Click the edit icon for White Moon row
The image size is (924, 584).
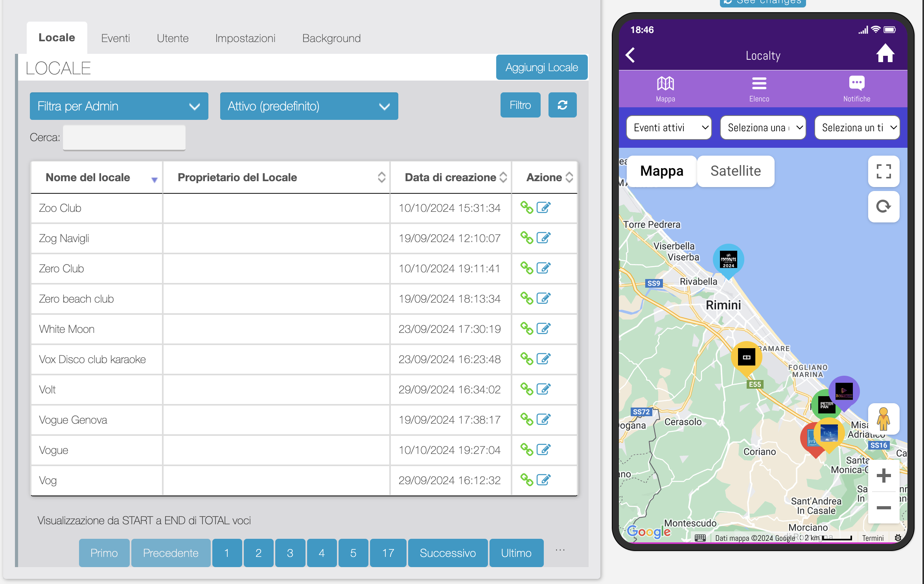543,329
